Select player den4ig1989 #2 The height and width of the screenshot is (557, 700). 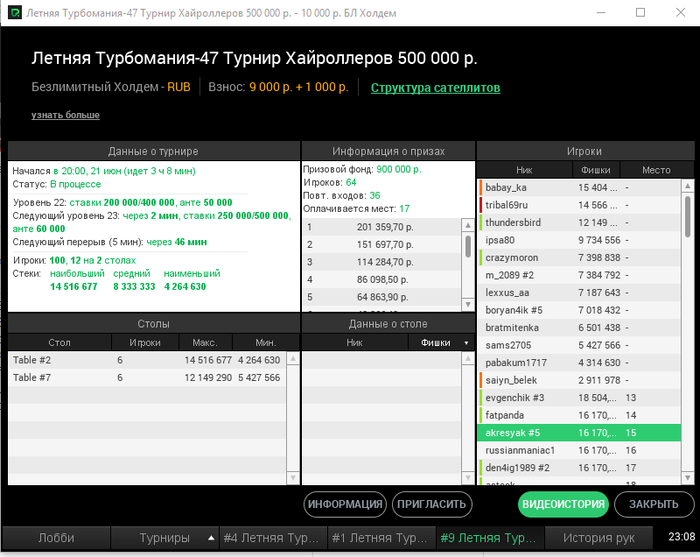579,468
